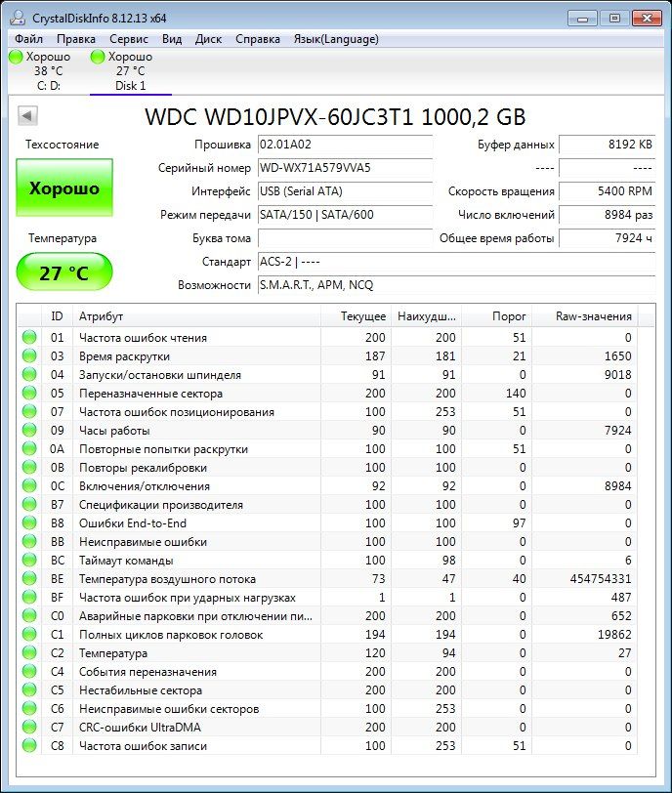Click status dot for attribute 07
The height and width of the screenshot is (793, 672).
click(x=29, y=412)
